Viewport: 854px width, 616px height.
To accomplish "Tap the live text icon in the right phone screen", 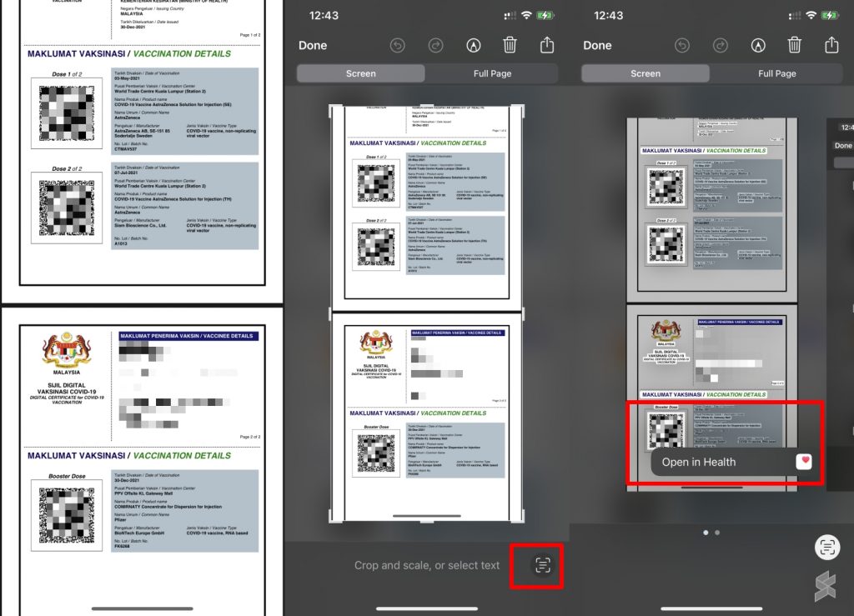I will pos(827,547).
